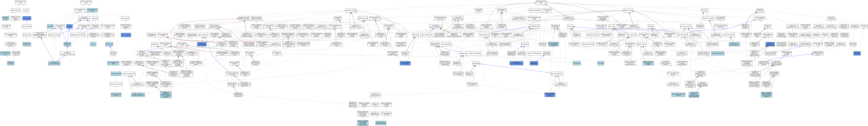Viewport: 868px width, 126px height.
Task: Click the 'protein-containing complex' node
Action: (x=92, y=10)
